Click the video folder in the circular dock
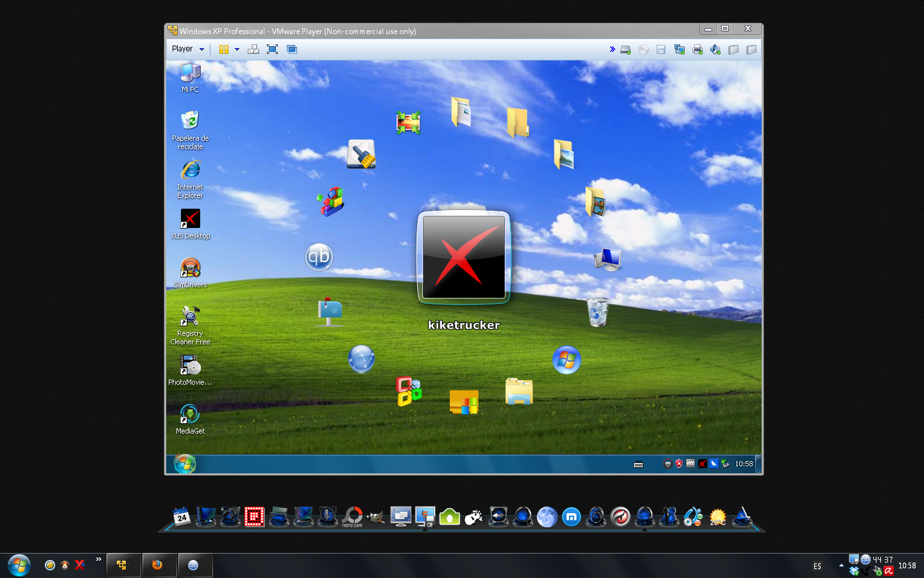Image resolution: width=924 pixels, height=578 pixels. coord(595,202)
